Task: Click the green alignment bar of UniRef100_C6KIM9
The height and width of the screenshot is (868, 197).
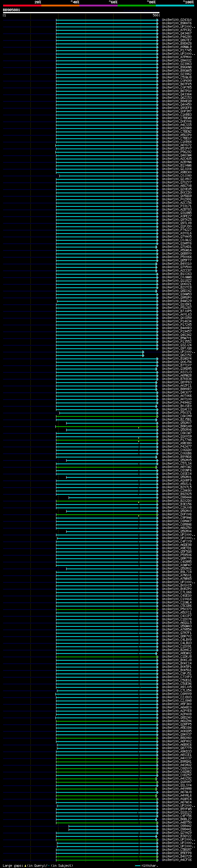Action: (107, 417)
